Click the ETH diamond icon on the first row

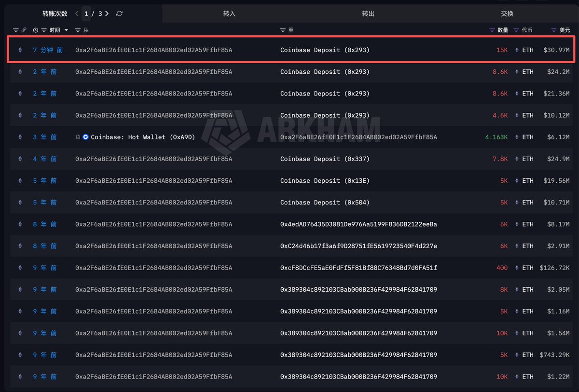coord(20,50)
